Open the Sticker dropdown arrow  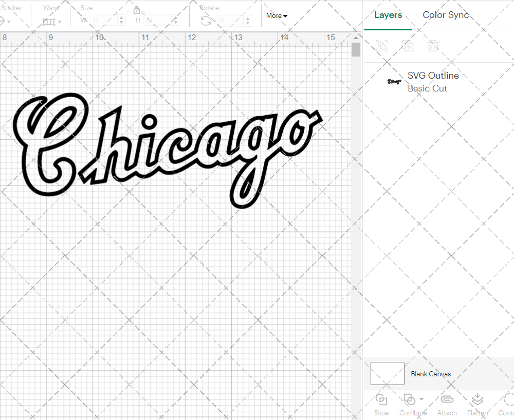(9, 22)
